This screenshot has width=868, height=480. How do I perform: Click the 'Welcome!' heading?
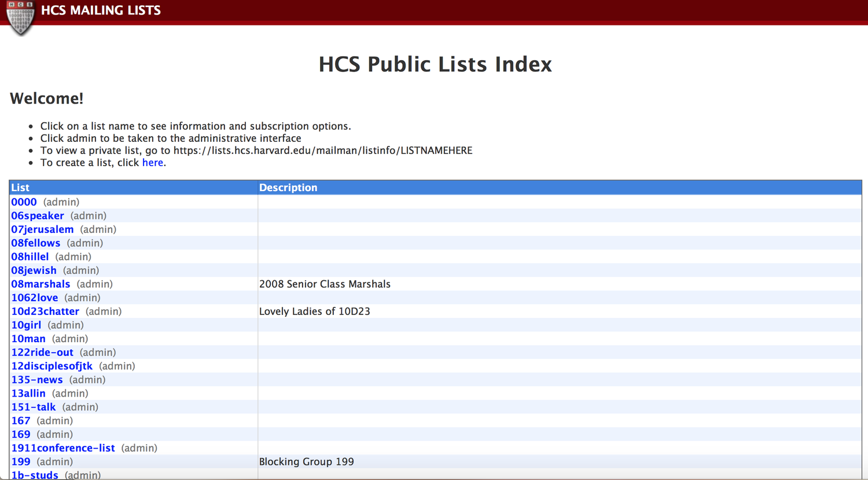(47, 98)
